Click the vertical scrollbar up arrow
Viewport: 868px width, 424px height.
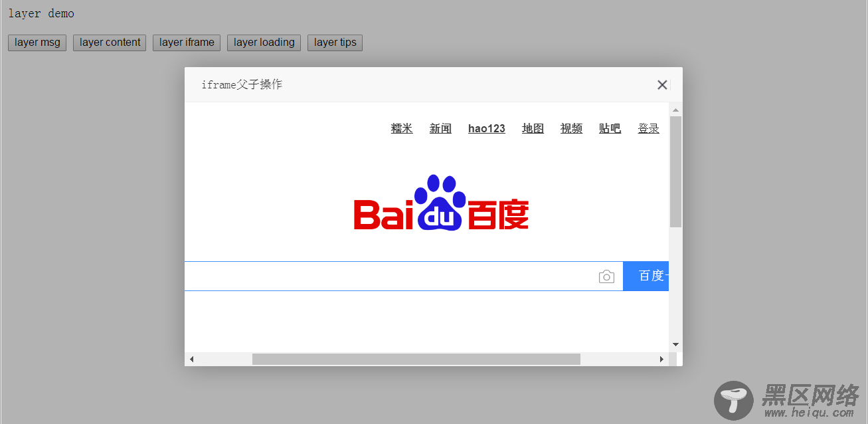coord(675,110)
